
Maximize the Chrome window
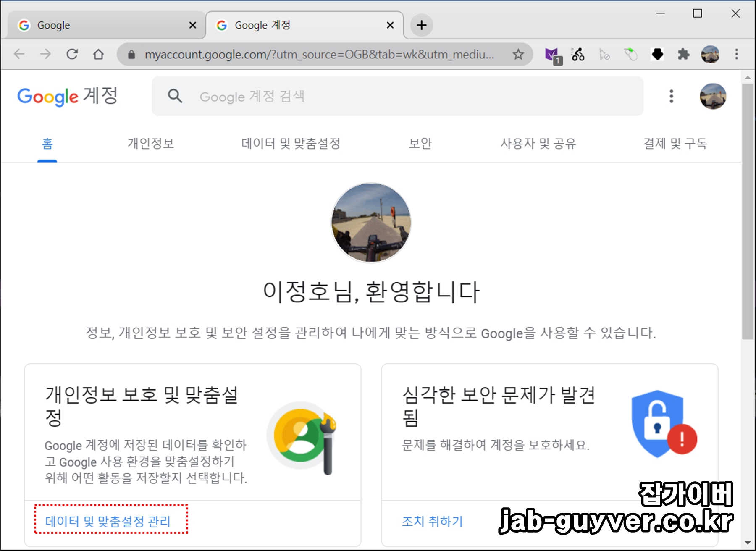[697, 13]
